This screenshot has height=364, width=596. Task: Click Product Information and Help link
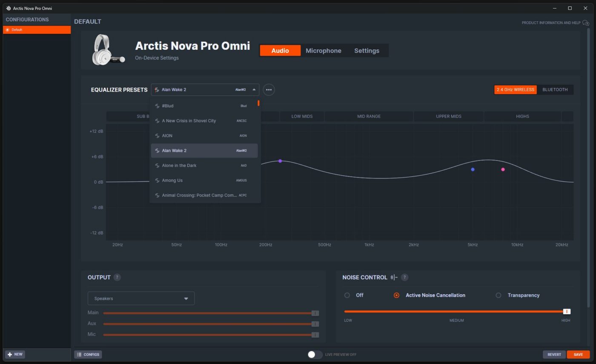551,23
